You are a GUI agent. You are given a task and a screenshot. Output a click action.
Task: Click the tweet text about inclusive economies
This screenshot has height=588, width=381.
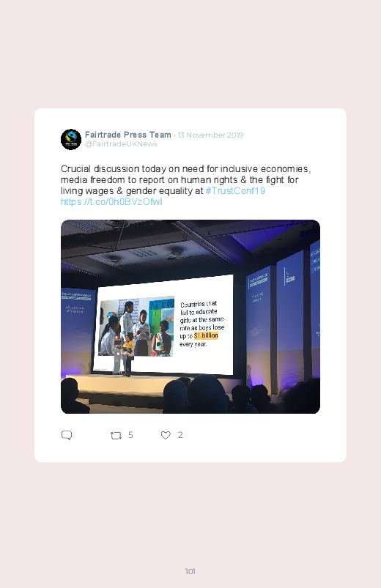[186, 179]
